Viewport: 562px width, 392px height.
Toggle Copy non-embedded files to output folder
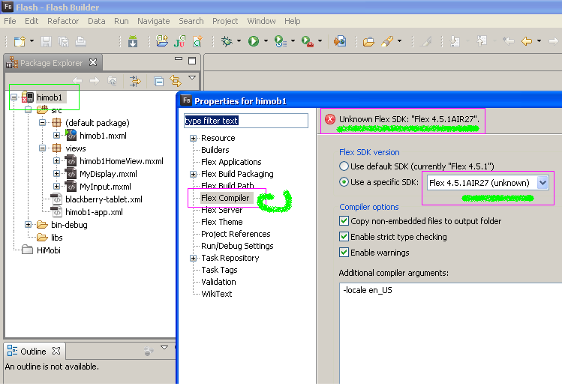344,221
